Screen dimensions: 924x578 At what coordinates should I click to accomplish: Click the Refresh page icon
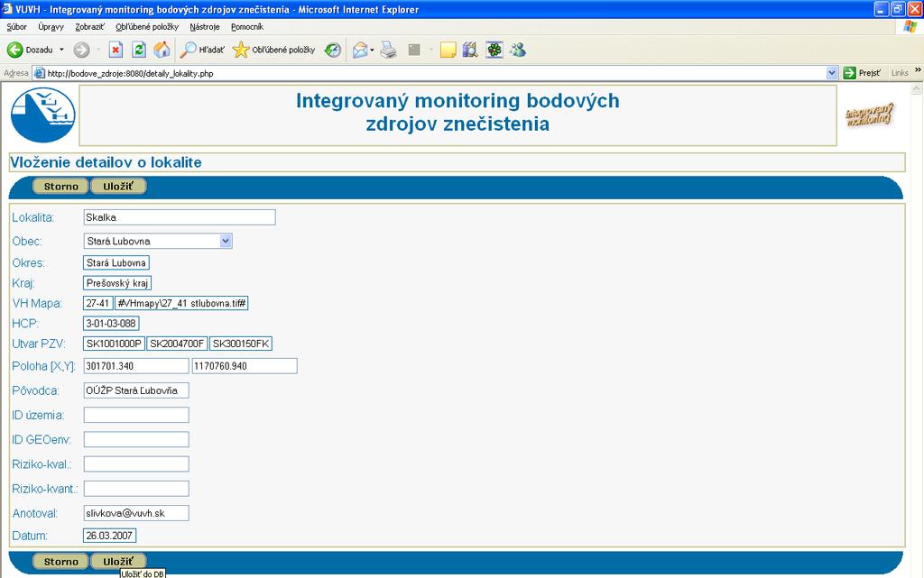[x=139, y=50]
